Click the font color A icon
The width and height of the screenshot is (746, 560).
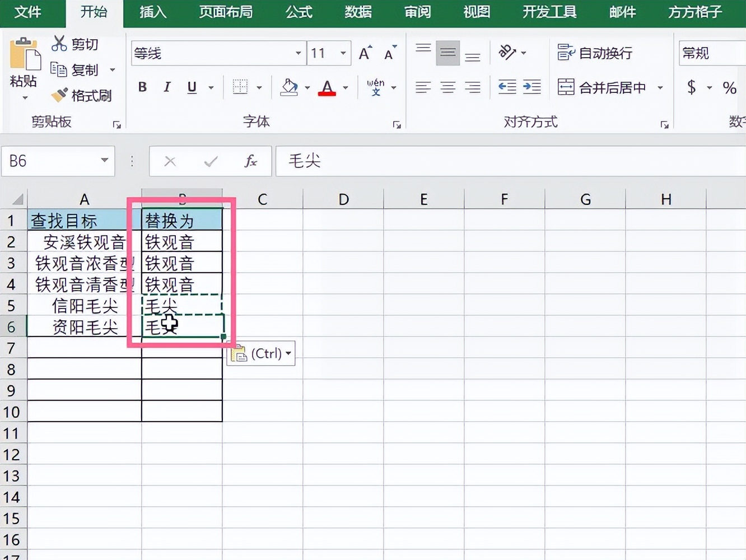[x=327, y=87]
